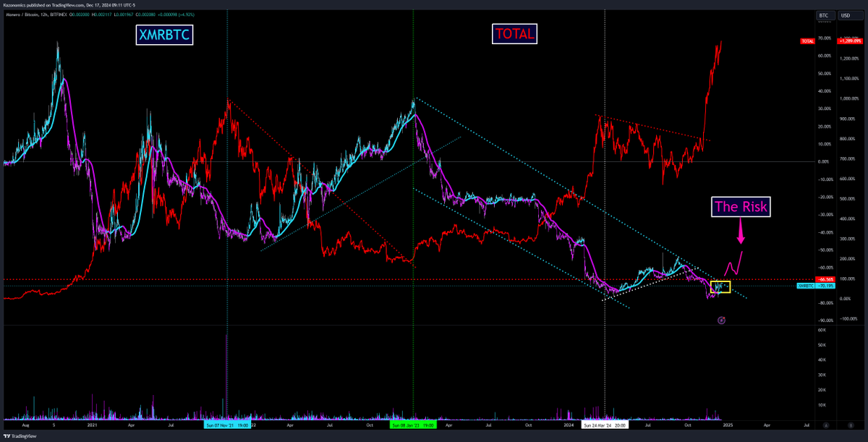Image resolution: width=868 pixels, height=442 pixels.
Task: Click the green Sun 08 Jan '23 date marker
Action: pyautogui.click(x=413, y=425)
